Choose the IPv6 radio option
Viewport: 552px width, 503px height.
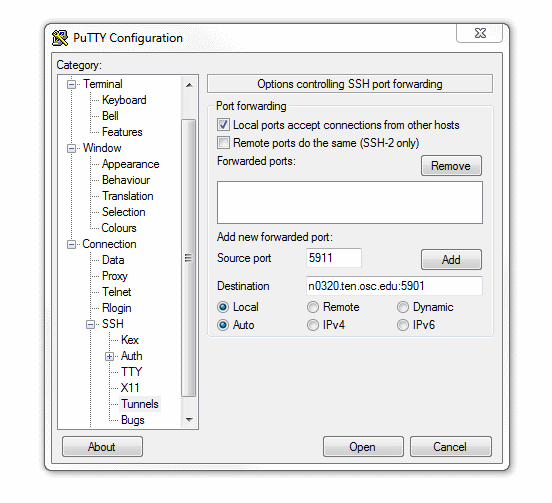(403, 325)
